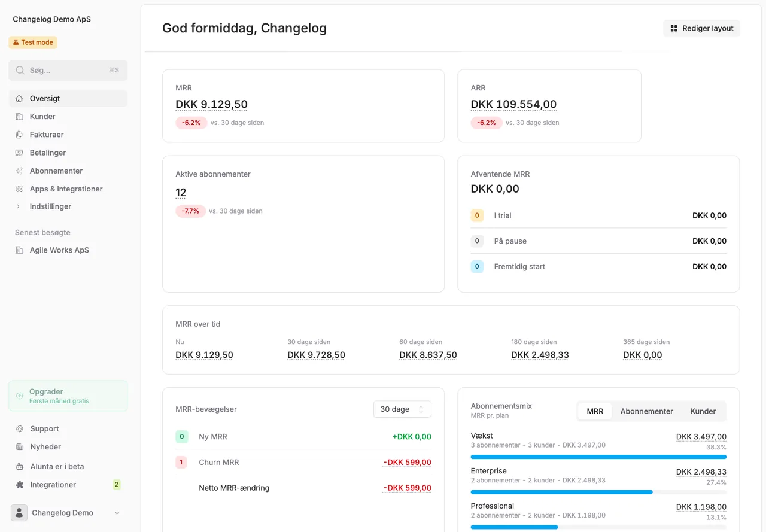Click the Fakturaer invoice icon
This screenshot has height=532, width=766.
(x=19, y=135)
